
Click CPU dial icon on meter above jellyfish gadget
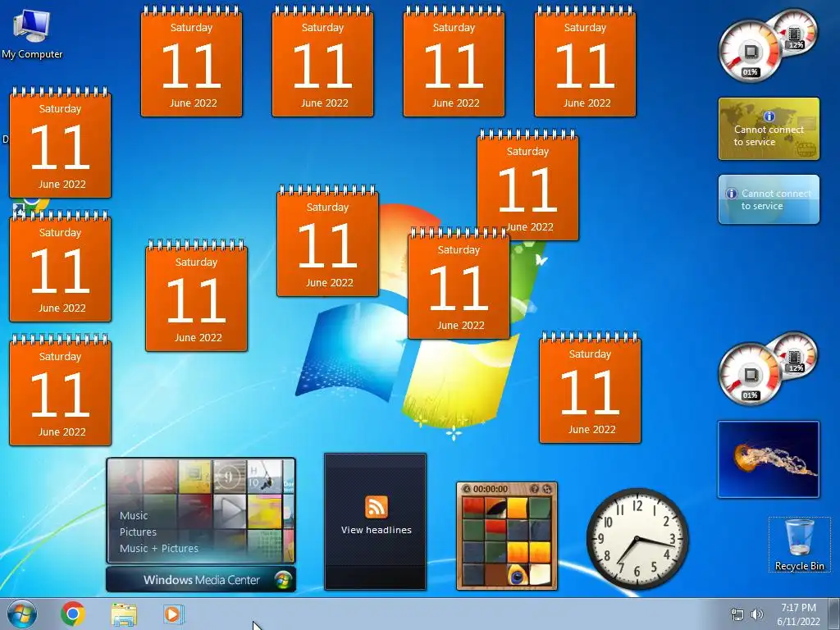[x=750, y=375]
